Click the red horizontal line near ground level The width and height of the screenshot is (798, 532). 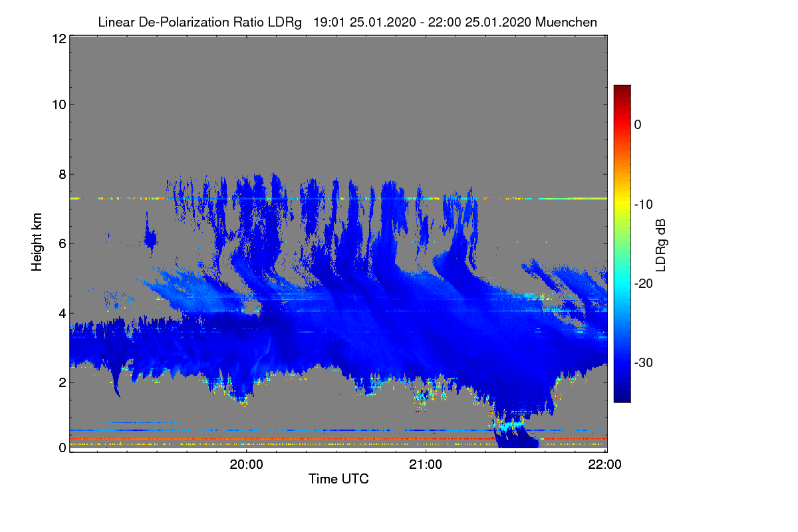[338, 440]
